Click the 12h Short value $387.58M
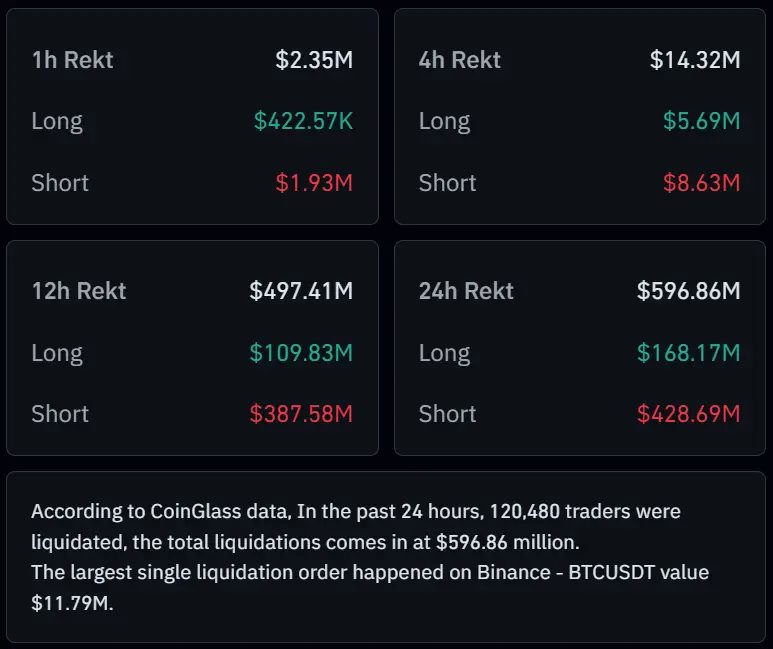 click(x=301, y=414)
